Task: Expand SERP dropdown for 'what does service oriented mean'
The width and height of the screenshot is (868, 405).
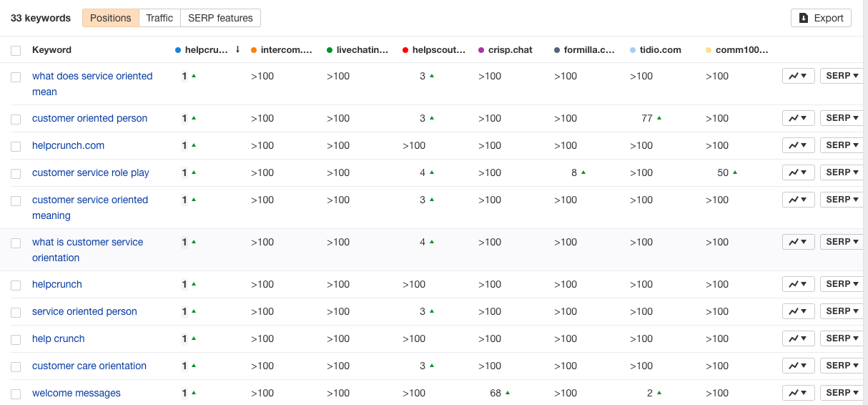Action: coord(842,76)
